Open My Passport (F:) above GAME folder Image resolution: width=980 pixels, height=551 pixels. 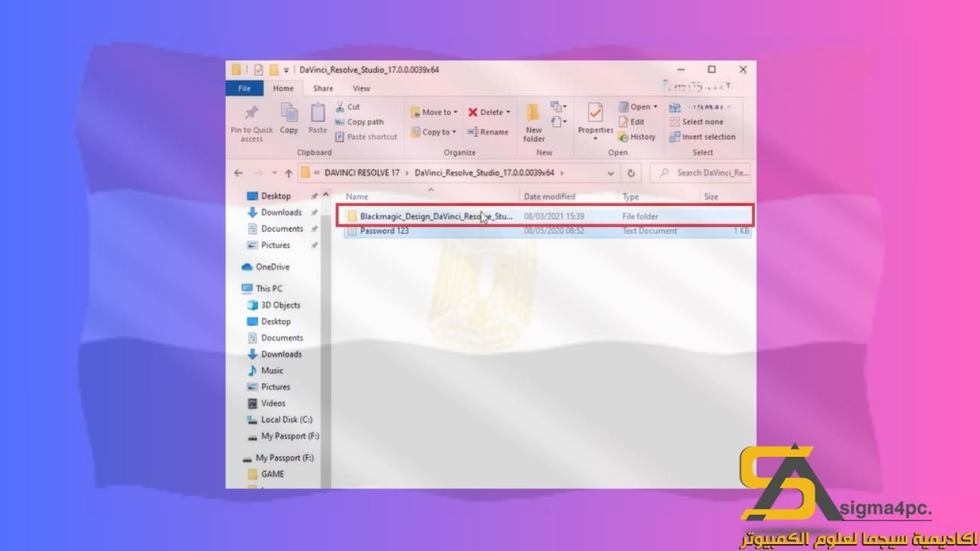tap(277, 458)
